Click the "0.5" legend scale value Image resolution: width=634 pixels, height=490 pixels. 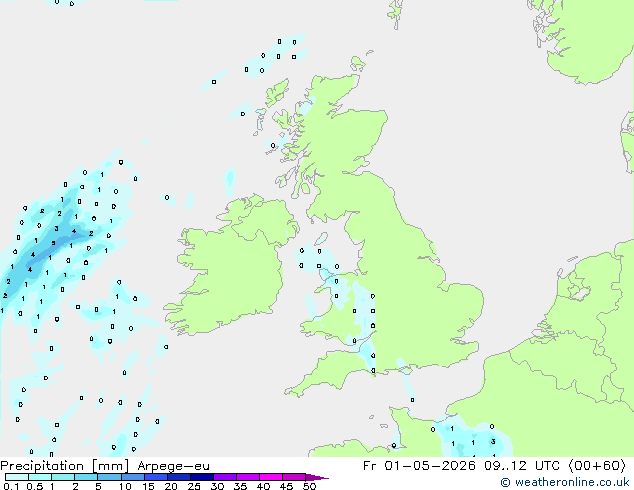click(x=34, y=486)
